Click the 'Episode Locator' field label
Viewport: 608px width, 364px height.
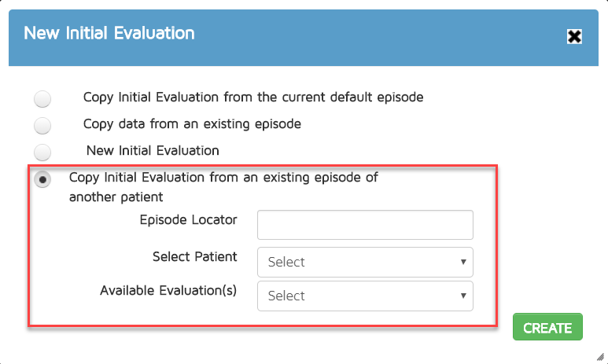coord(188,220)
